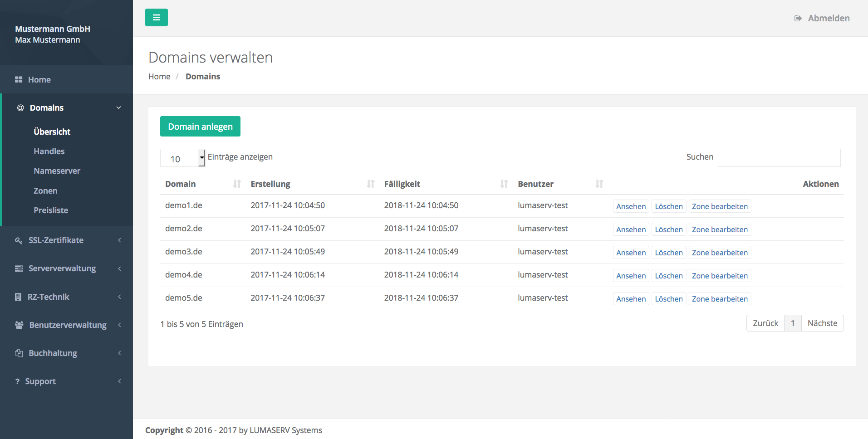
Task: Click Ansehen for demo2.de
Action: pyautogui.click(x=631, y=229)
